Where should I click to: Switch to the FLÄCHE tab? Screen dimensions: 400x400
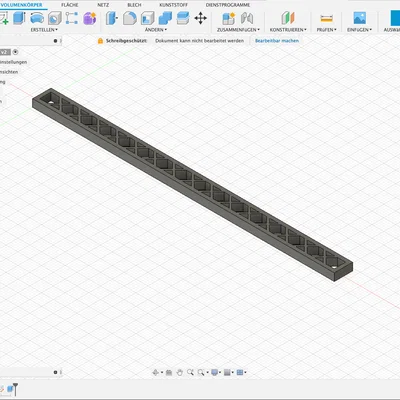tap(70, 5)
